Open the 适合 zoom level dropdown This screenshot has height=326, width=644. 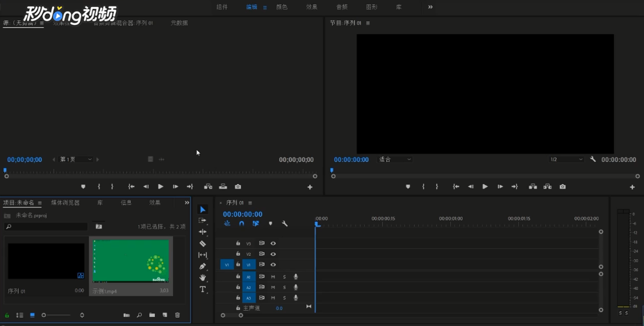[395, 159]
